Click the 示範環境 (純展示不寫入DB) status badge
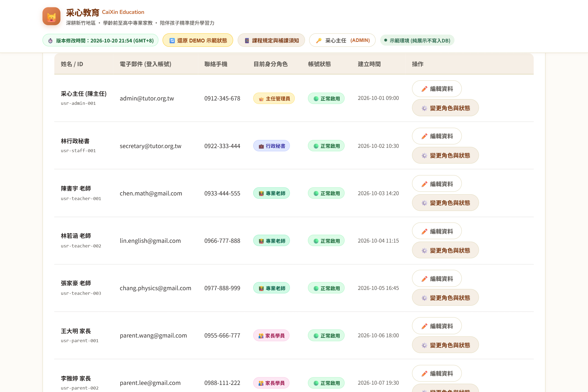 point(417,40)
